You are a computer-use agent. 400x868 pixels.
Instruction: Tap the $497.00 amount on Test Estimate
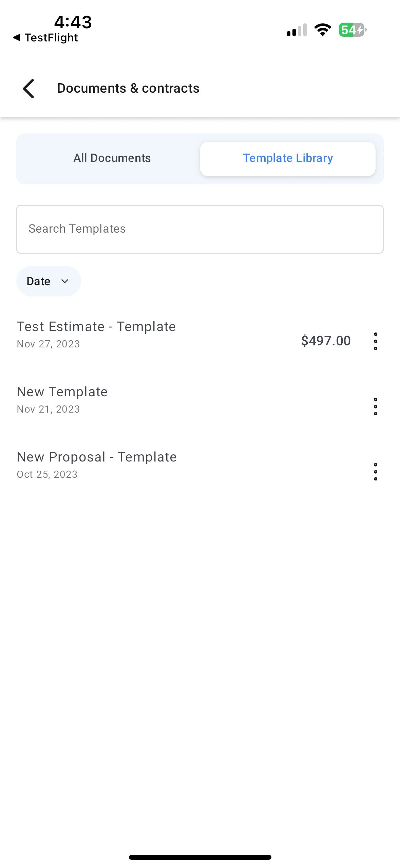click(x=326, y=341)
